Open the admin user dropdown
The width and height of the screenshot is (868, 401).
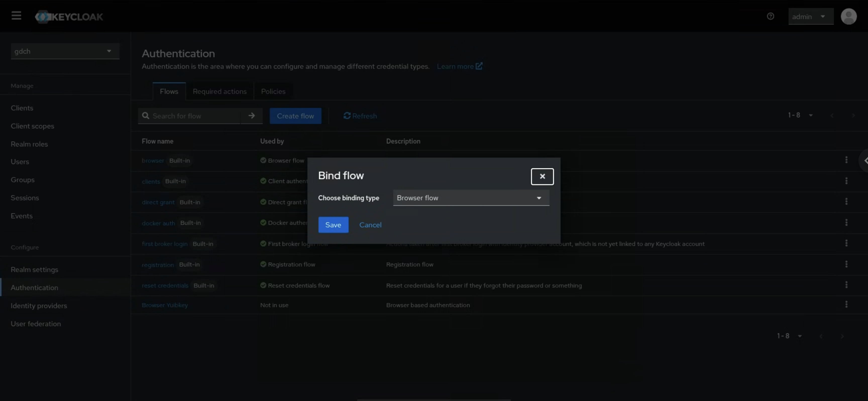point(810,17)
